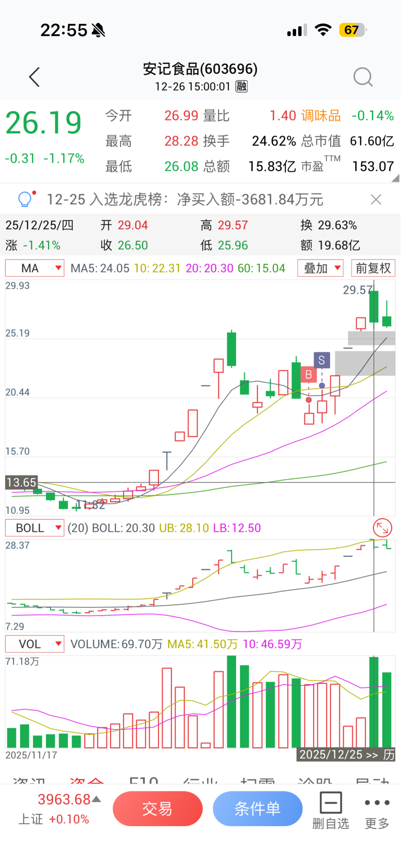Tap VOLUME: 69.70万 legend
Viewport: 401px width, 868px height.
116,644
